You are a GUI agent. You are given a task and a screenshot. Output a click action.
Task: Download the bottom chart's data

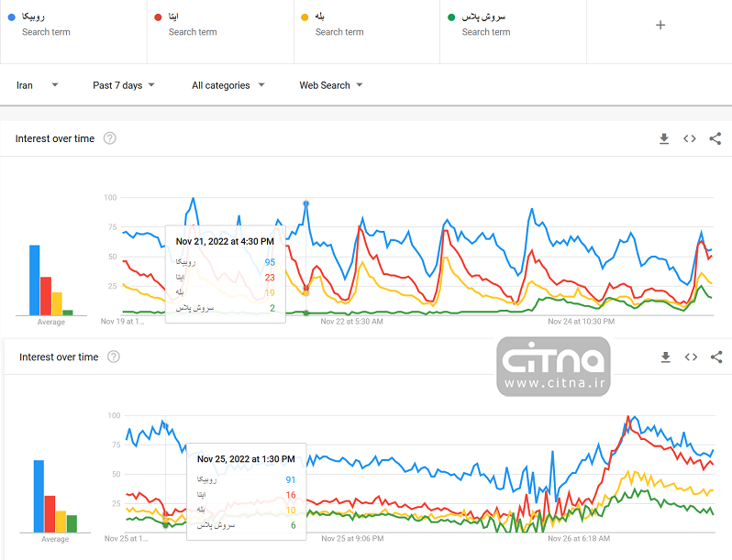[666, 357]
